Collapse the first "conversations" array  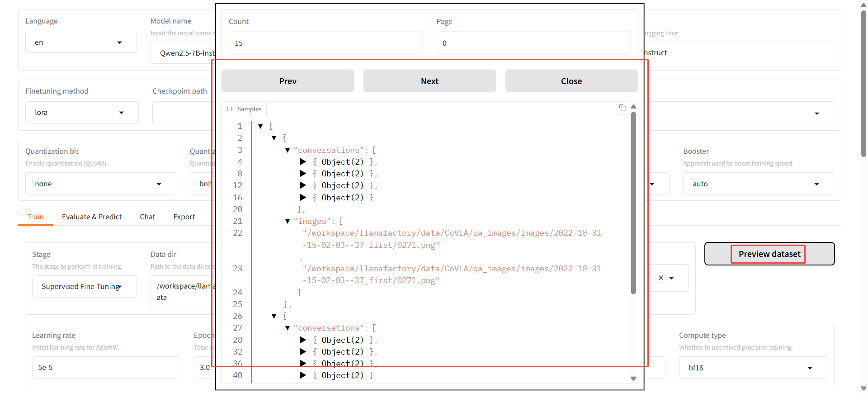(288, 150)
